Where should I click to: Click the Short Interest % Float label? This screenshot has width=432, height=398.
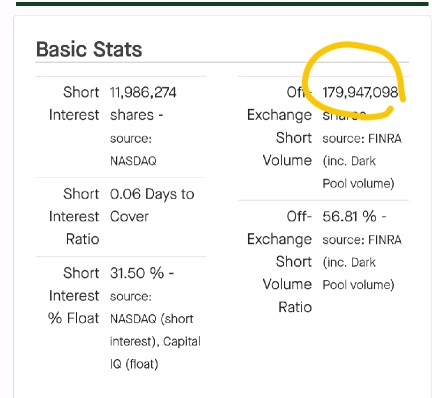[74, 295]
